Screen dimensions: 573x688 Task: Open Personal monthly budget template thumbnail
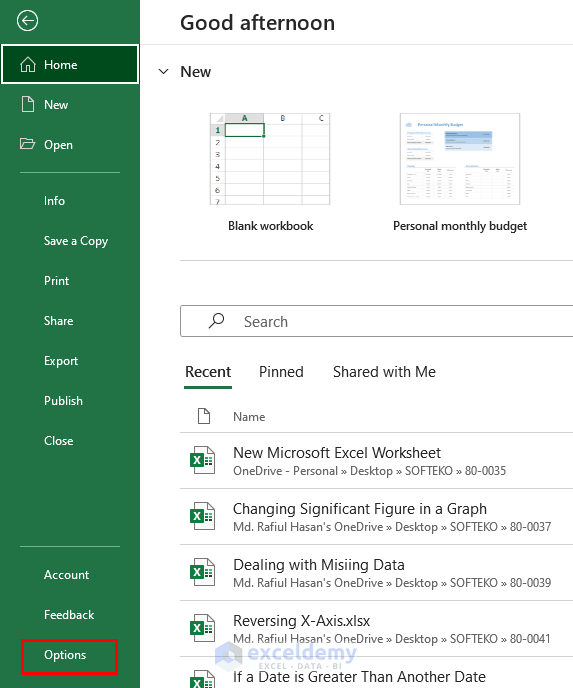tap(460, 159)
